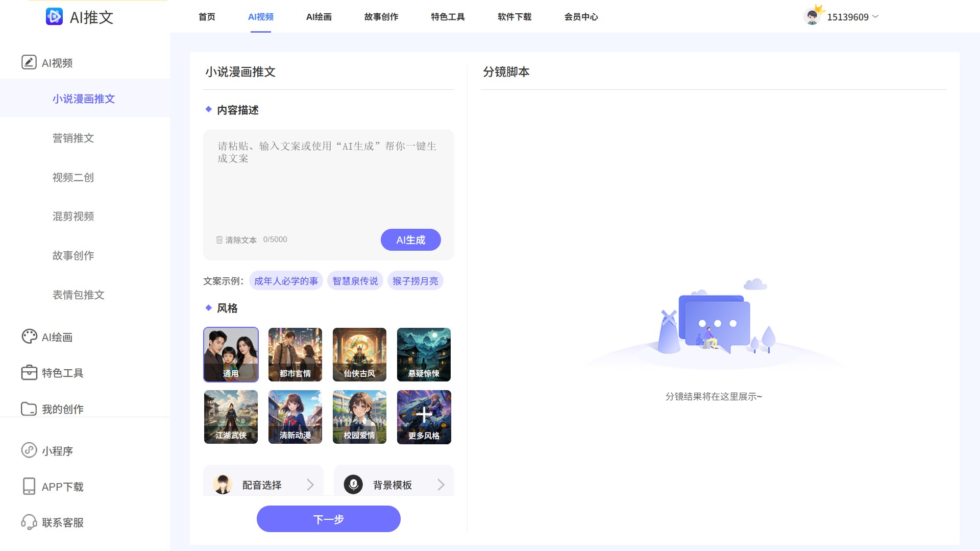The height and width of the screenshot is (551, 980).
Task: Select 表情包推文 in sidebar
Action: (78, 295)
